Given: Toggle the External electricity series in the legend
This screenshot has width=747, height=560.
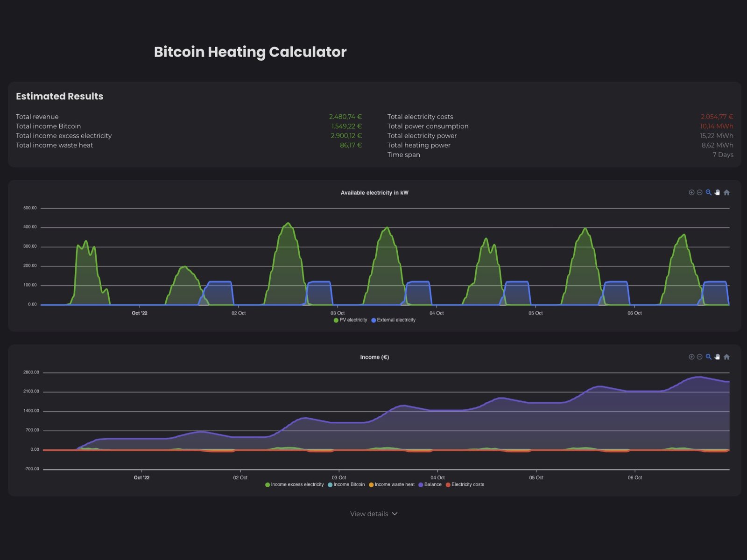Looking at the screenshot, I should 393,320.
